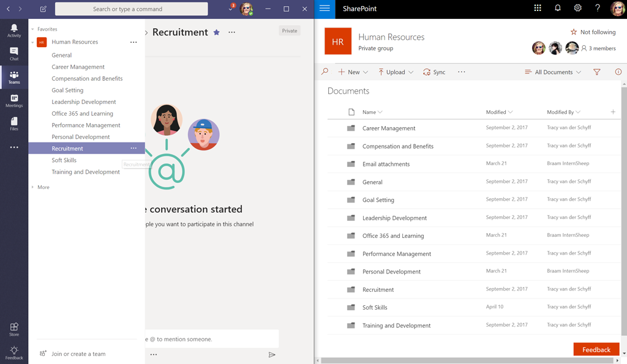Click the SharePoint horizontal scrollbar
Screen dimensions: 627x364
pos(467,360)
